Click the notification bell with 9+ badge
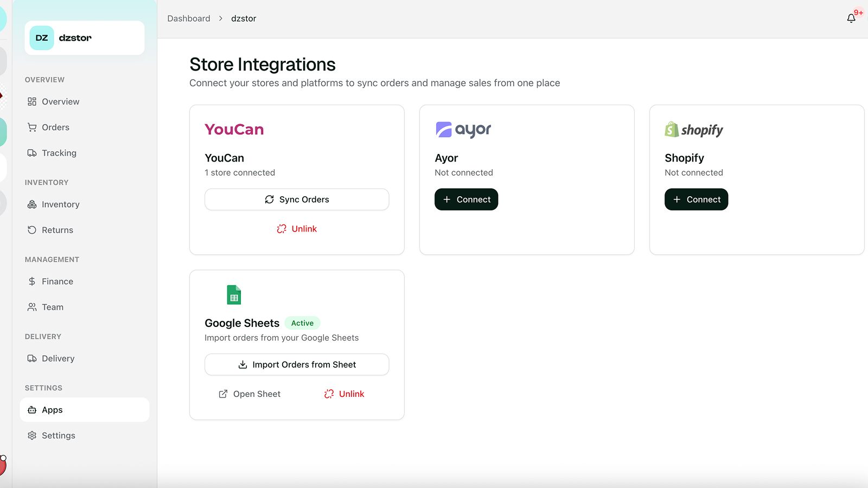 coord(851,18)
